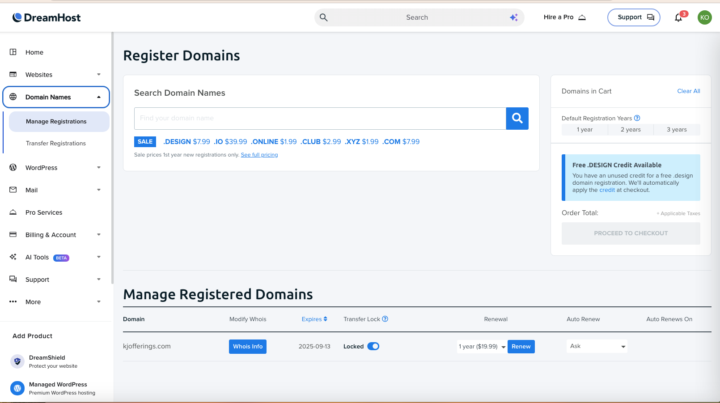Click the Support button in header
Viewport: 720px width, 403px height.
point(634,17)
